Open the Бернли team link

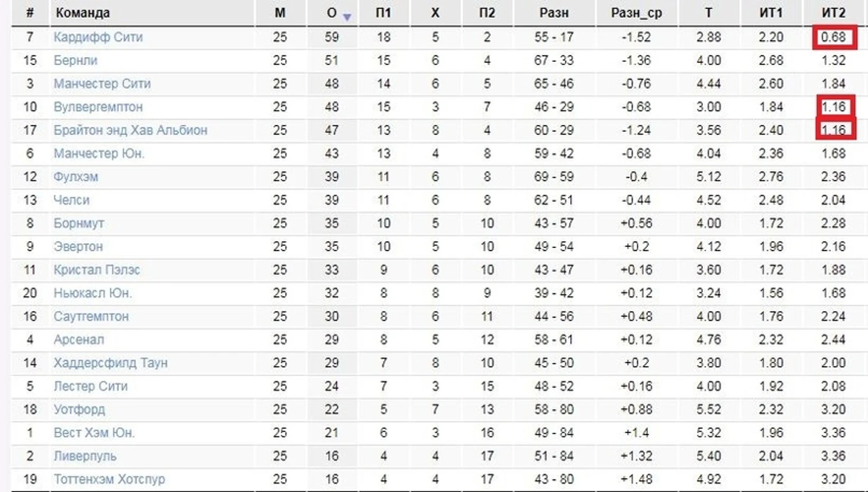coord(76,60)
